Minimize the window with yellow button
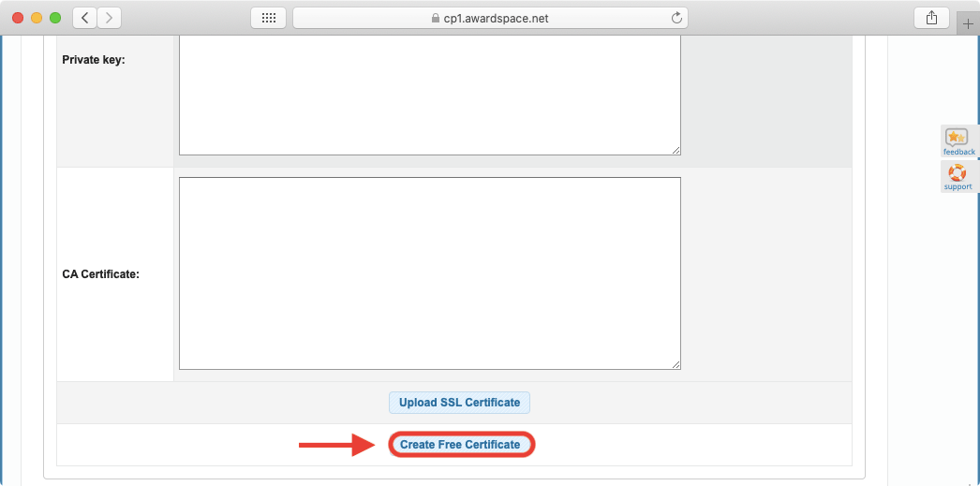Viewport: 980px width, 486px height. [37, 18]
